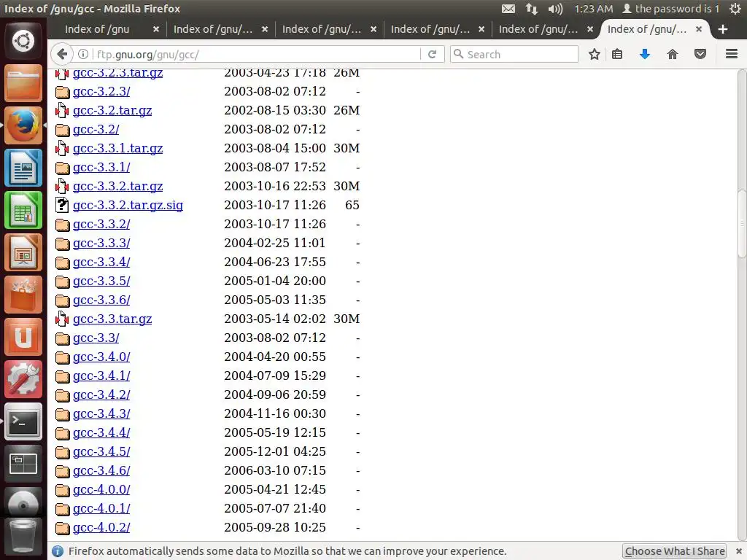This screenshot has width=747, height=560.
Task: Download gcc-3.3.2.tar.gz.sig signature file
Action: click(x=128, y=205)
